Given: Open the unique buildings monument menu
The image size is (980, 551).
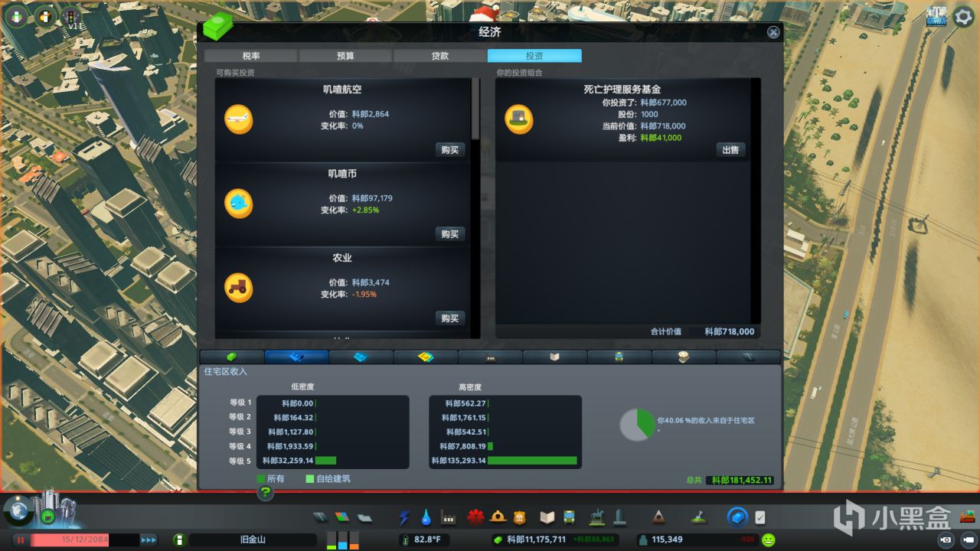Looking at the screenshot, I should pyautogui.click(x=619, y=518).
